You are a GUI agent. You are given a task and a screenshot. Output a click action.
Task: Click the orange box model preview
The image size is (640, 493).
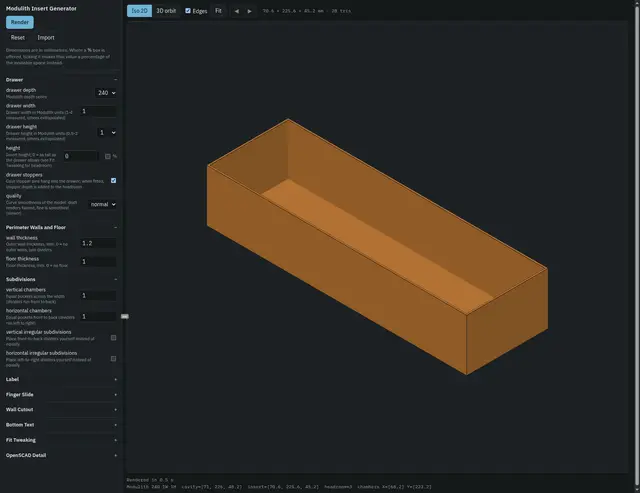(x=377, y=246)
